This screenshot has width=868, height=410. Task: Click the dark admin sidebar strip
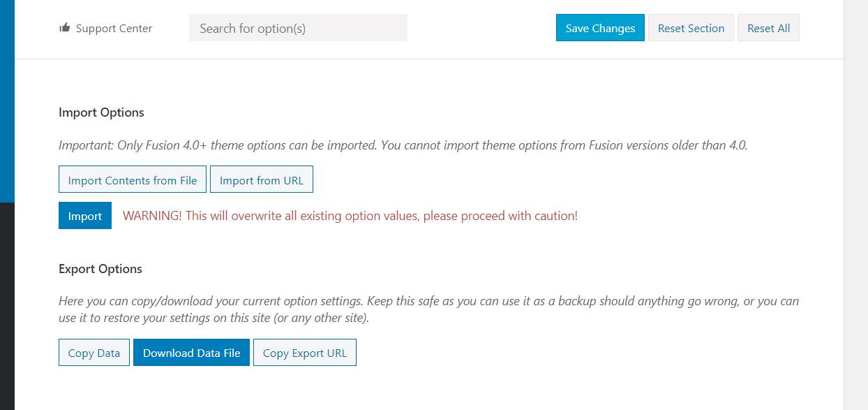coord(7,306)
